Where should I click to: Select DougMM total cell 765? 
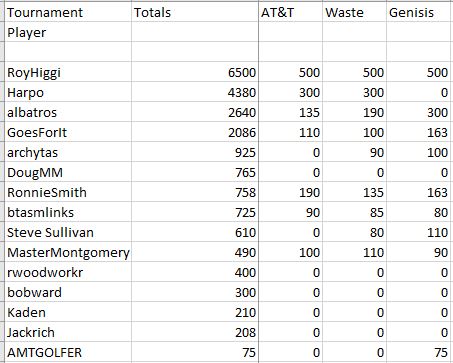coord(195,172)
